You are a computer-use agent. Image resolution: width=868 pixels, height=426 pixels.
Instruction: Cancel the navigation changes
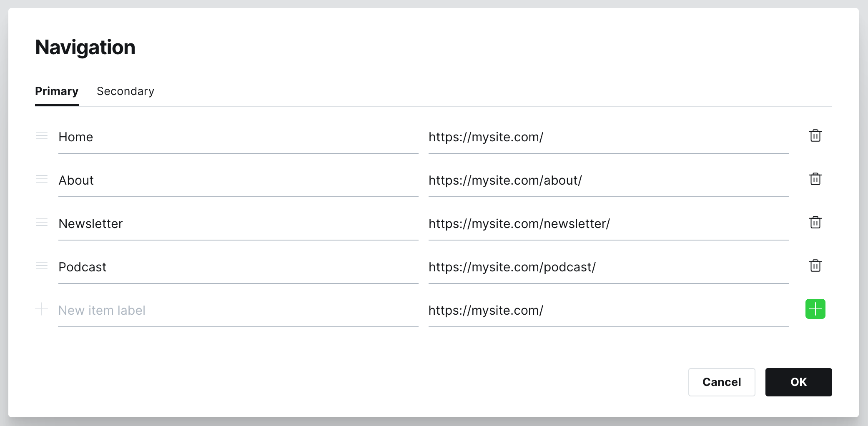[722, 382]
